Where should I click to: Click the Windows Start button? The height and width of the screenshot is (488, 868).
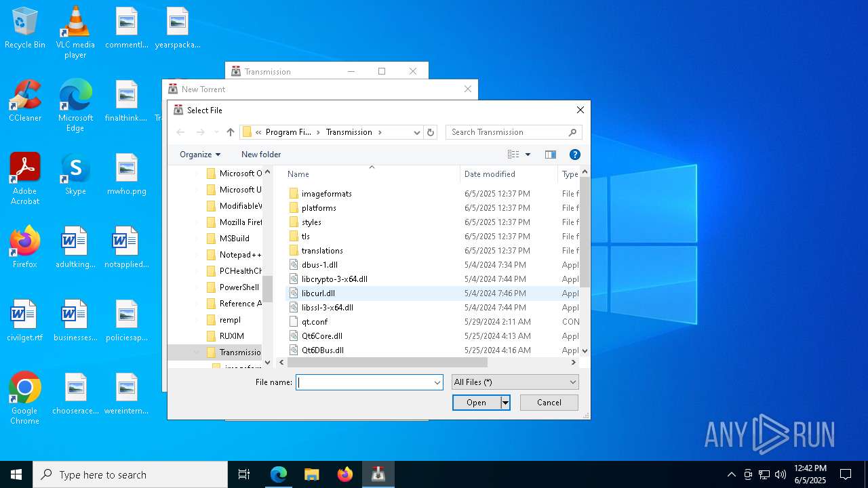click(16, 474)
